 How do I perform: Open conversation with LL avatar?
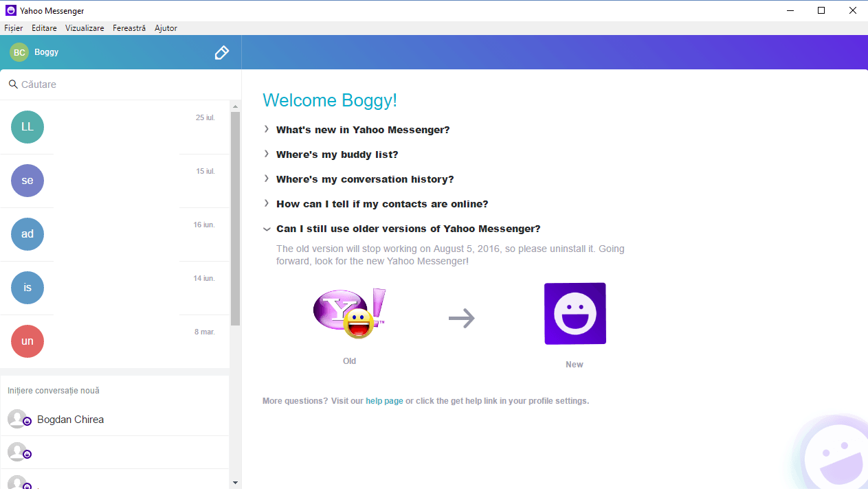(x=27, y=127)
